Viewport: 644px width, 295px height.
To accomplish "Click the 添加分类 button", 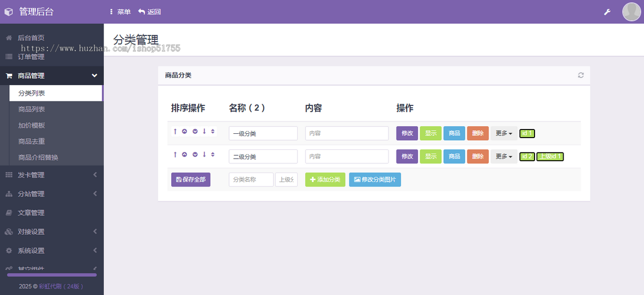I will click(325, 179).
